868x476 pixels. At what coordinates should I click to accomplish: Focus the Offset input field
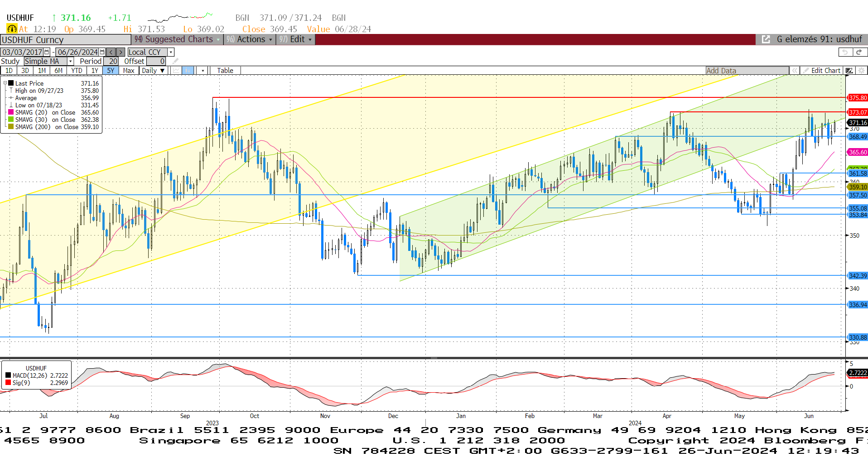pyautogui.click(x=156, y=61)
